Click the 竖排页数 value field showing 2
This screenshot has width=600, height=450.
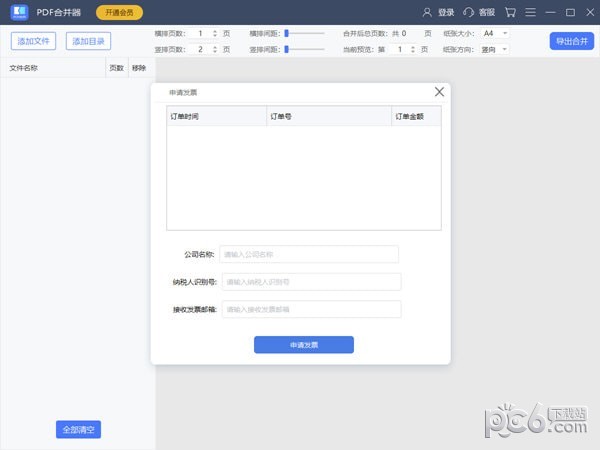[201, 49]
